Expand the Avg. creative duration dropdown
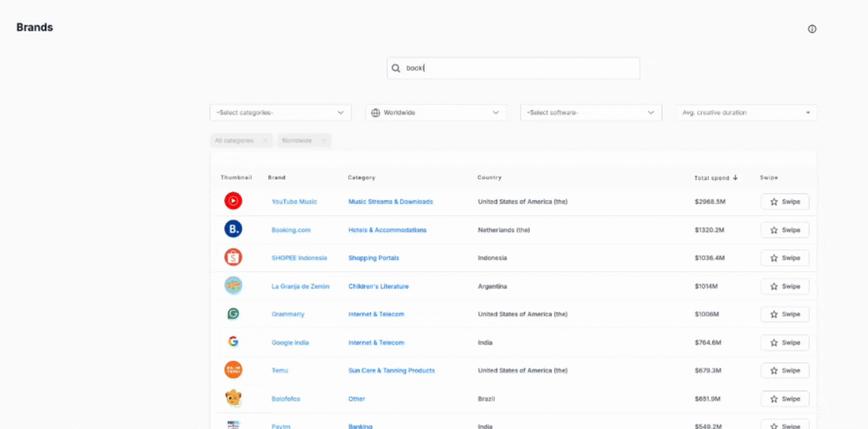This screenshot has height=429, width=868. 746,113
